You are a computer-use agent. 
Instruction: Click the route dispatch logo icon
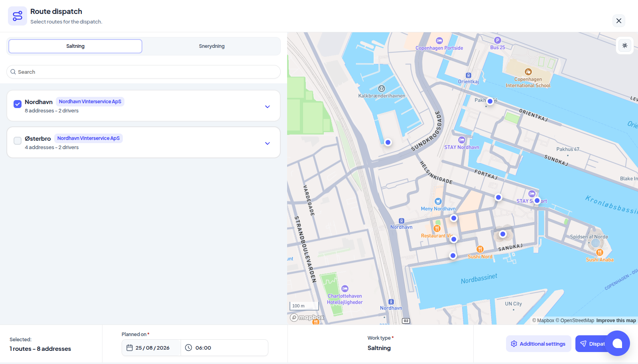[x=18, y=16]
